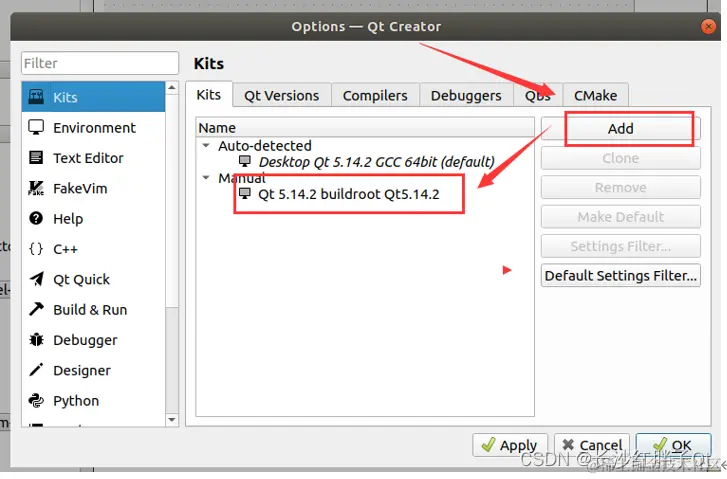Select the Python category label
This screenshot has width=727, height=479.
click(76, 401)
